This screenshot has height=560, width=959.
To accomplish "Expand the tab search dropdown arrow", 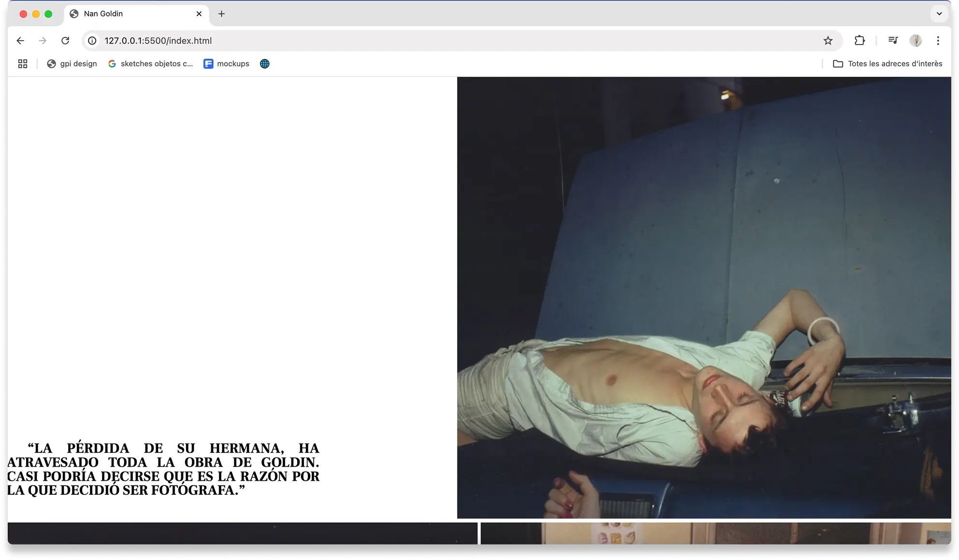I will click(x=939, y=14).
